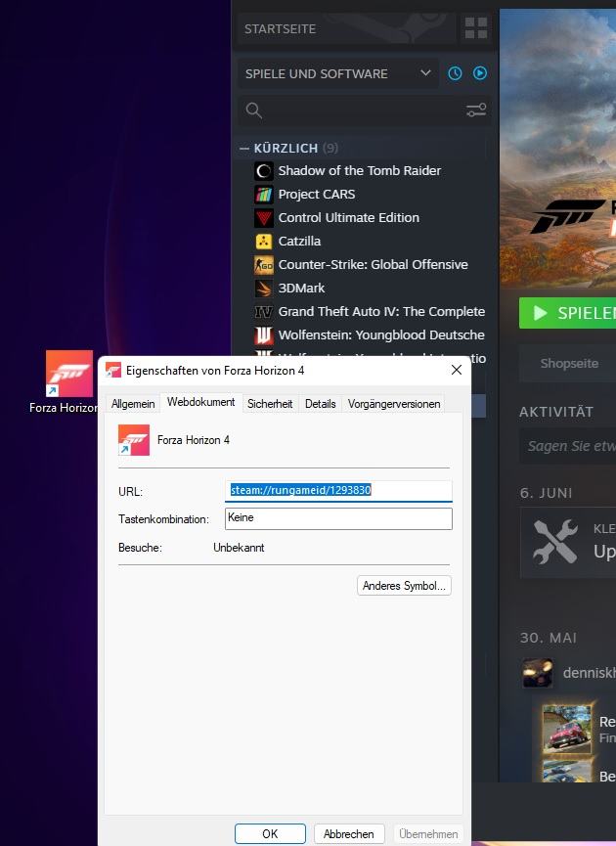
Task: Click the Abbrechen button
Action: [349, 833]
